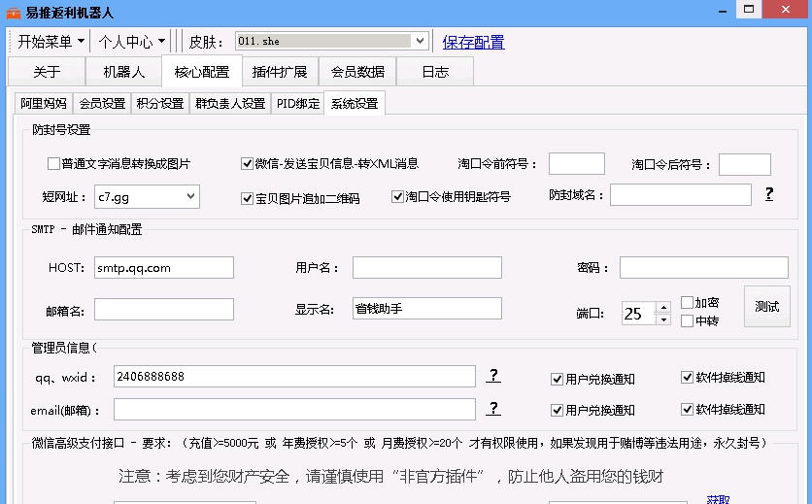This screenshot has height=504, width=812.
Task: Click the qq、wxid field 2406888688
Action: (294, 376)
